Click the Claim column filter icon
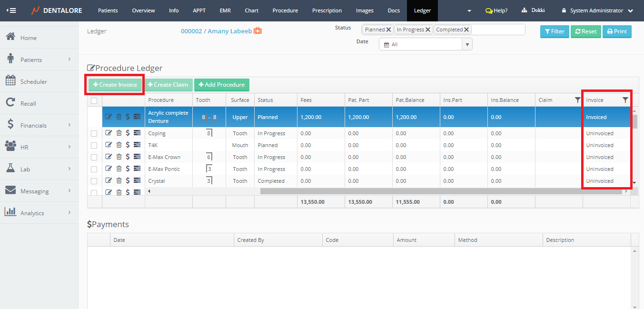The height and width of the screenshot is (309, 644). click(x=577, y=100)
